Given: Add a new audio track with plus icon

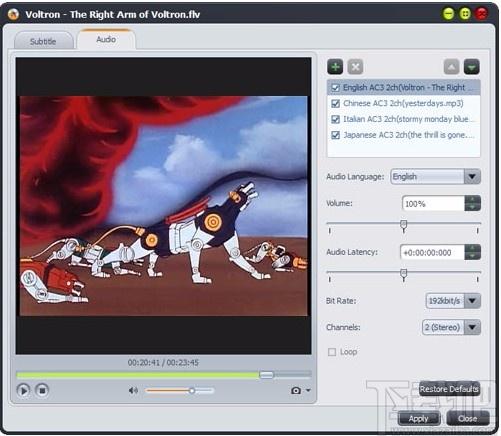Looking at the screenshot, I should [x=335, y=67].
